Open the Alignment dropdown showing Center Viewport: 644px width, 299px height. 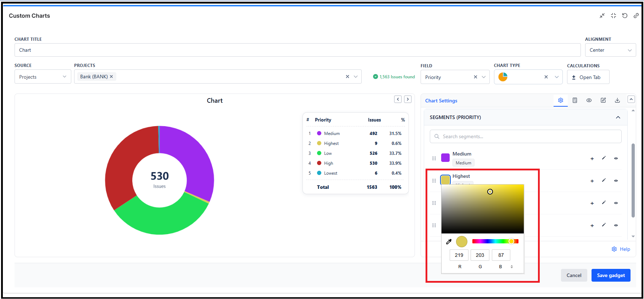pos(610,50)
